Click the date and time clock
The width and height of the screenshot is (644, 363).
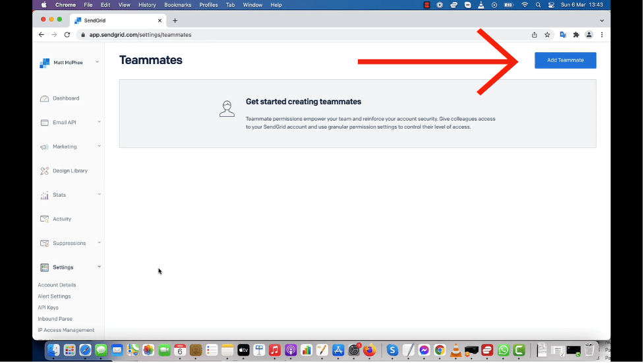(x=583, y=5)
